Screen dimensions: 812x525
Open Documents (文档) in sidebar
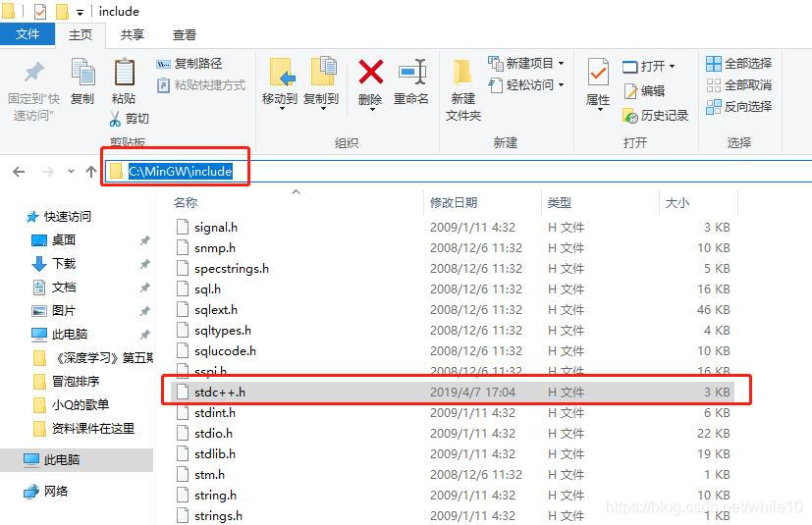pyautogui.click(x=54, y=288)
